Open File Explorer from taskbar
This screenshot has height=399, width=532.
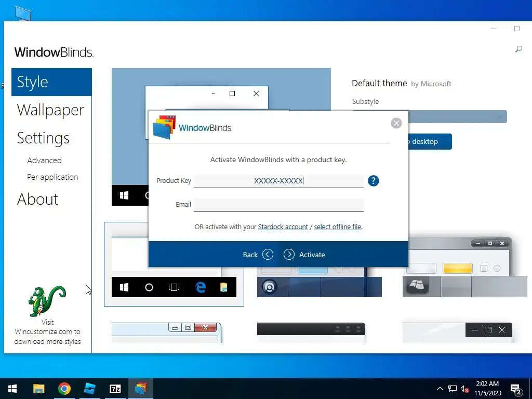tap(38, 389)
